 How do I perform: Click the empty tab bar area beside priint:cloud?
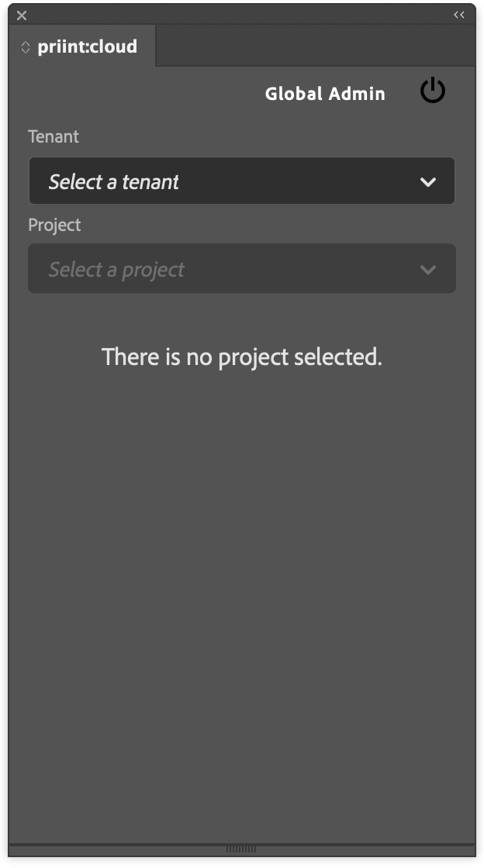pos(315,46)
